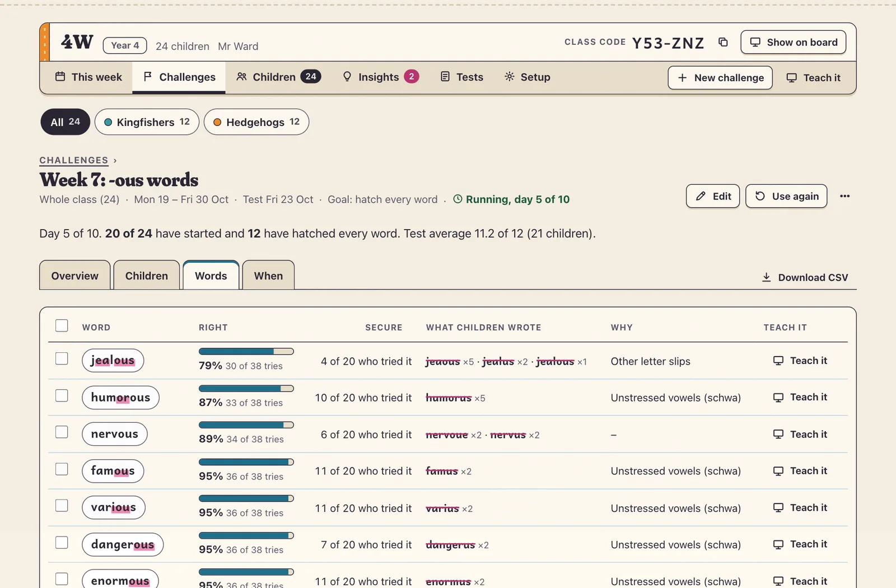Teach it for the word dangerous
Image resolution: width=896 pixels, height=588 pixels.
click(x=800, y=544)
